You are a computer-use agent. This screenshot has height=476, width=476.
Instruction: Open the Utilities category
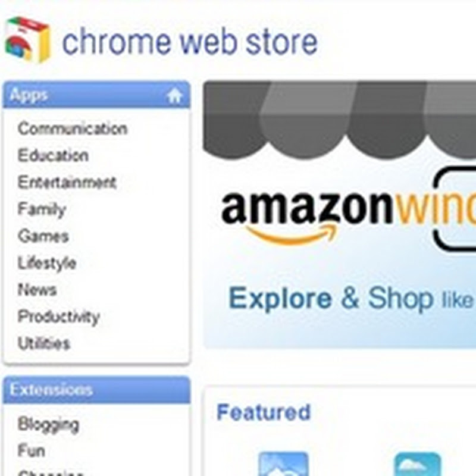click(43, 344)
